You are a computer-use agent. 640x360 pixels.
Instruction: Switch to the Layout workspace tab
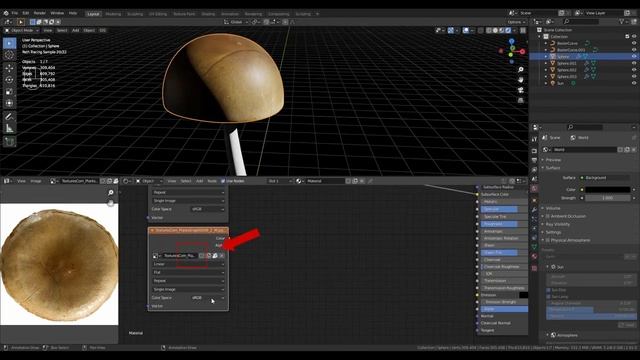coord(93,13)
